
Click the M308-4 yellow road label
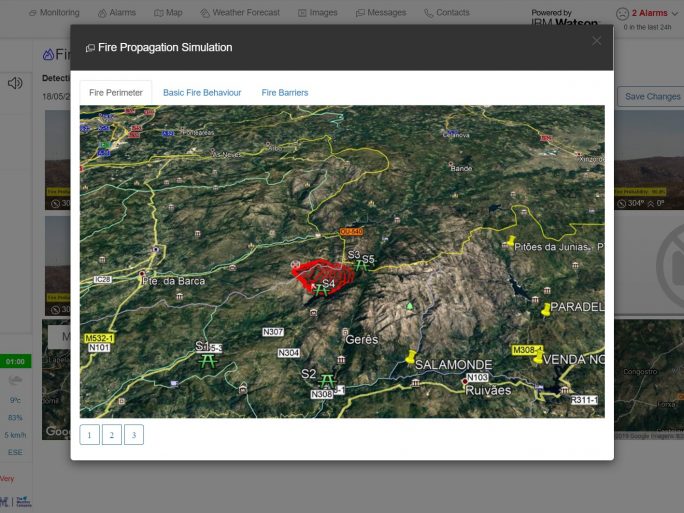coord(527,350)
